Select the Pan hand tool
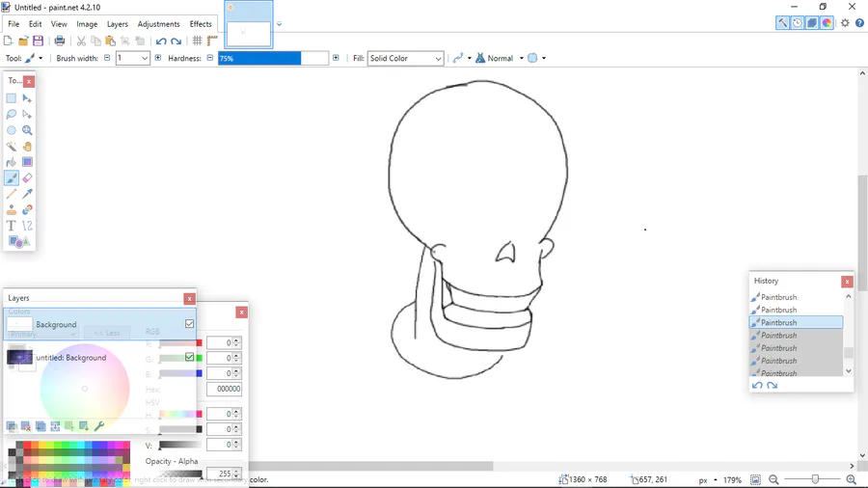Viewport: 868px width, 488px height. tap(27, 147)
